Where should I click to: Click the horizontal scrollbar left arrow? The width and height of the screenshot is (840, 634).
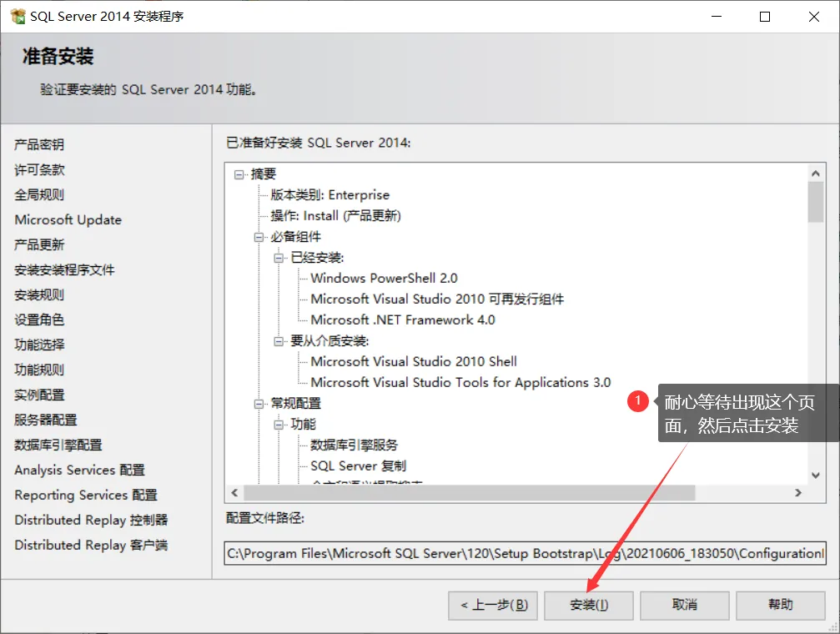click(234, 492)
